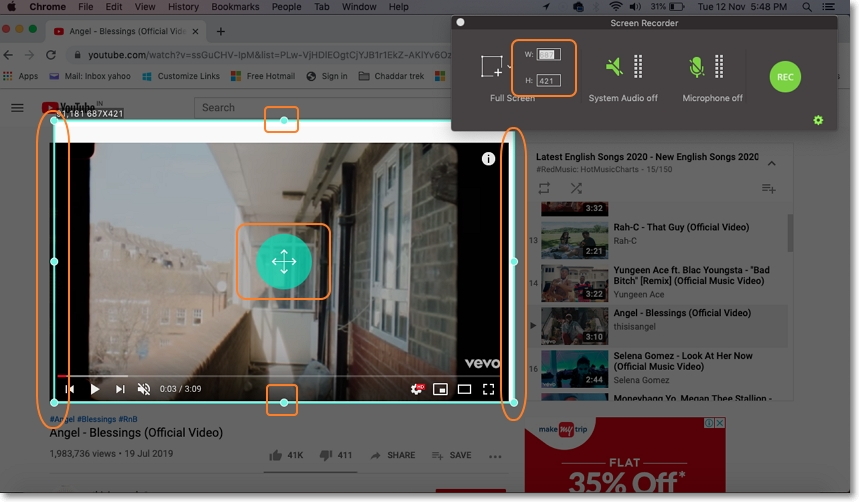Click the video info card icon
This screenshot has width=859, height=502.
point(488,158)
